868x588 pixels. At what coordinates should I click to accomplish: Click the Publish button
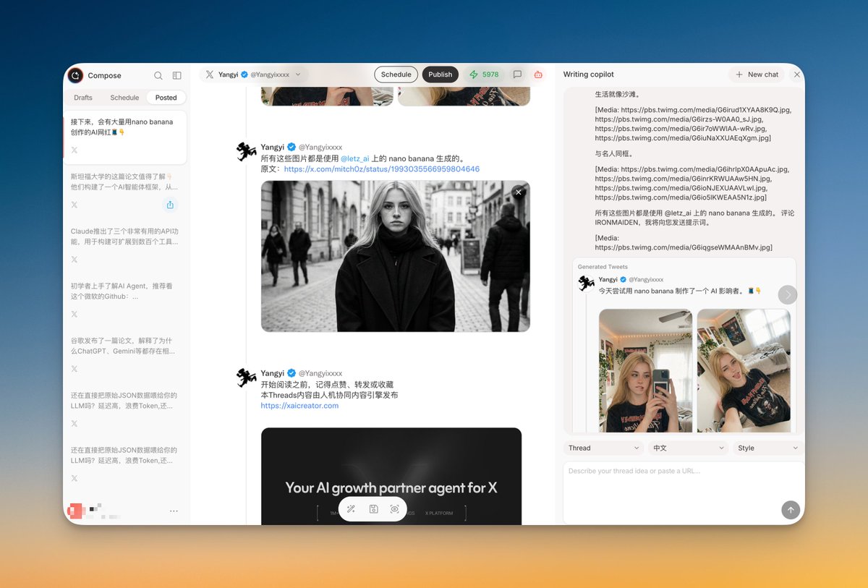tap(441, 74)
